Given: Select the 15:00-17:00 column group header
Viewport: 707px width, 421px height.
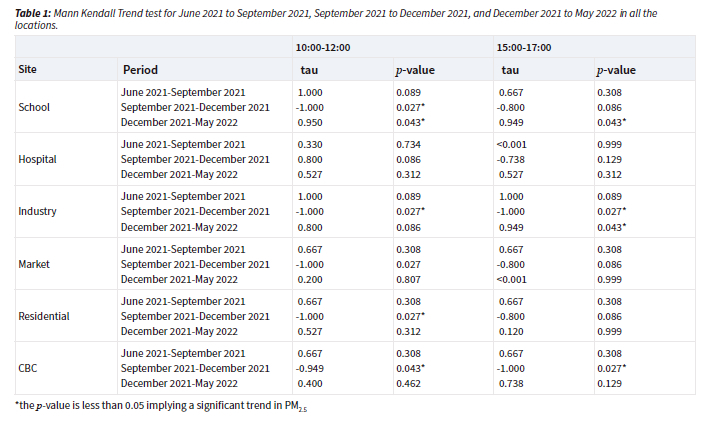Looking at the screenshot, I should 523,47.
